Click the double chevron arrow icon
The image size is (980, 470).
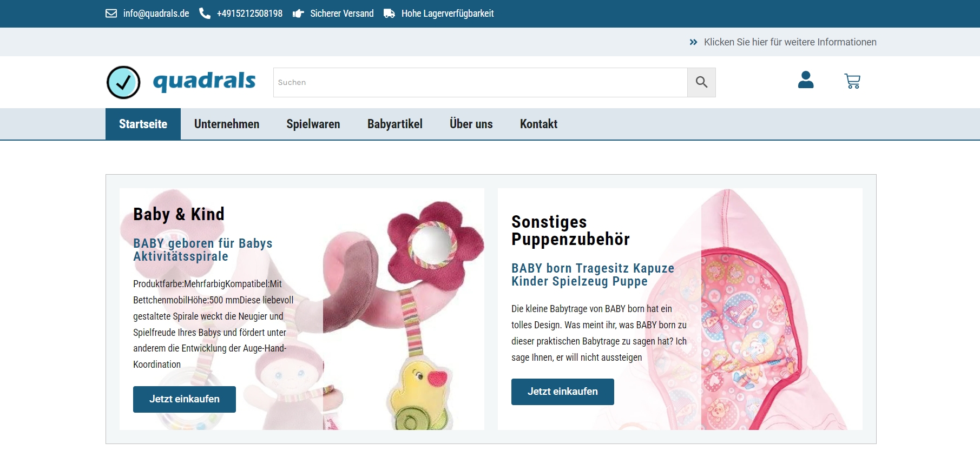pos(693,42)
